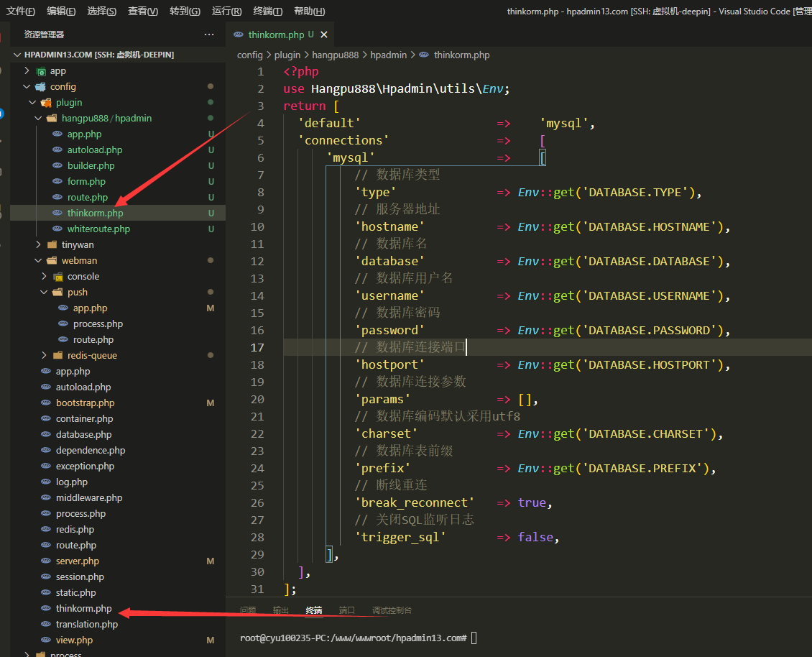Close the thinkorm.php editor tab

(324, 35)
